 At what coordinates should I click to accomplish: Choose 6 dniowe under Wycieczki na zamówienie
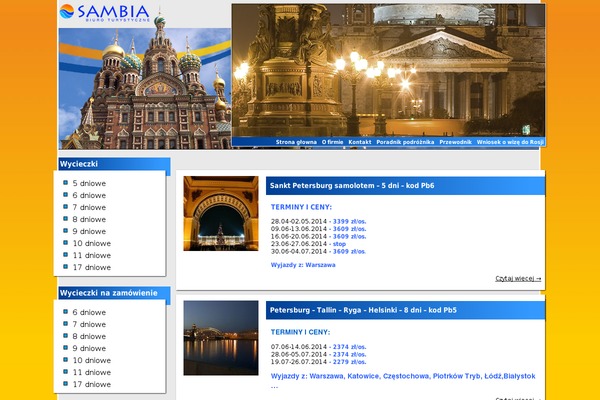[89, 312]
